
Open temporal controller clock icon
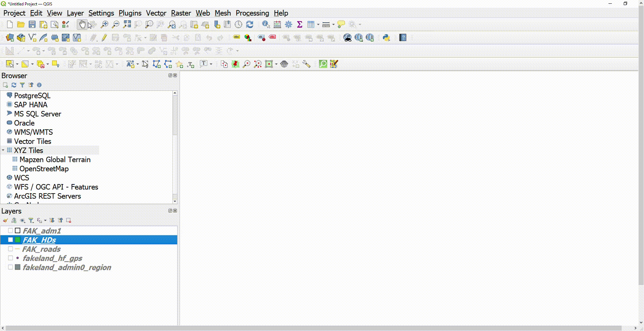[238, 24]
